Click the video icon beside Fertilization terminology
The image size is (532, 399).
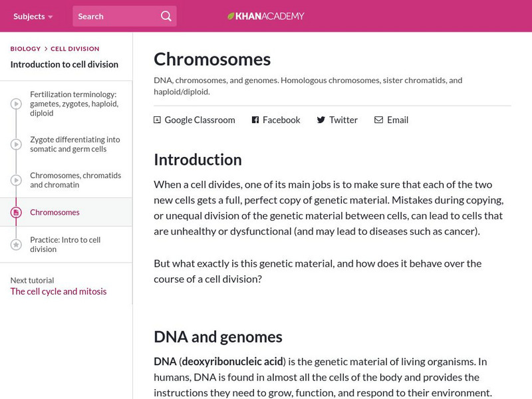[16, 104]
